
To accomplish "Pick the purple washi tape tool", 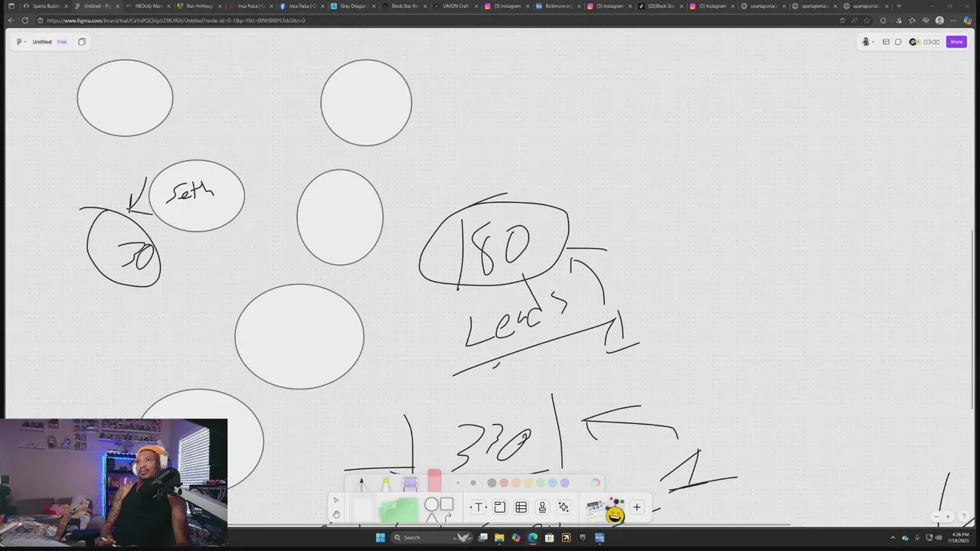I will [410, 484].
